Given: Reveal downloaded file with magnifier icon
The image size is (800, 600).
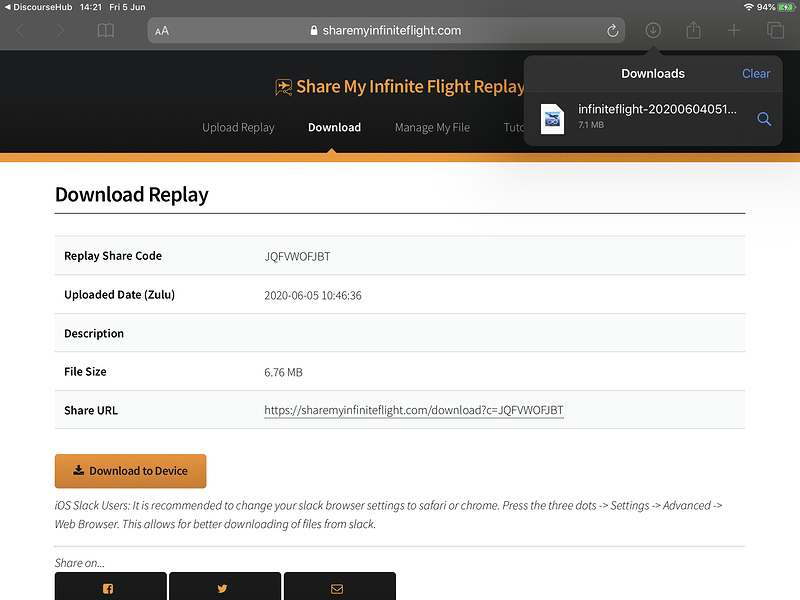Looking at the screenshot, I should tap(764, 119).
